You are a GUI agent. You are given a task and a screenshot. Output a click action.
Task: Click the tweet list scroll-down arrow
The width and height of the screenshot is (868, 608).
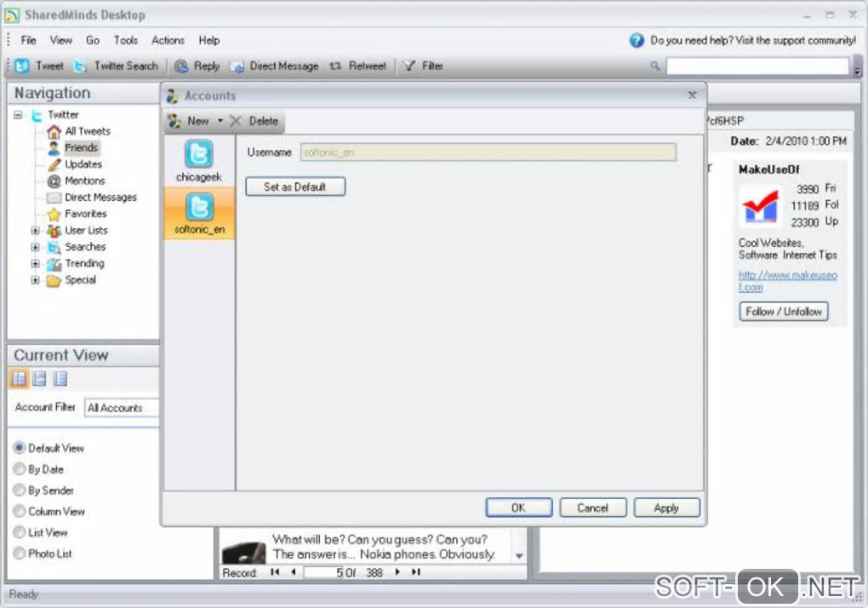519,555
